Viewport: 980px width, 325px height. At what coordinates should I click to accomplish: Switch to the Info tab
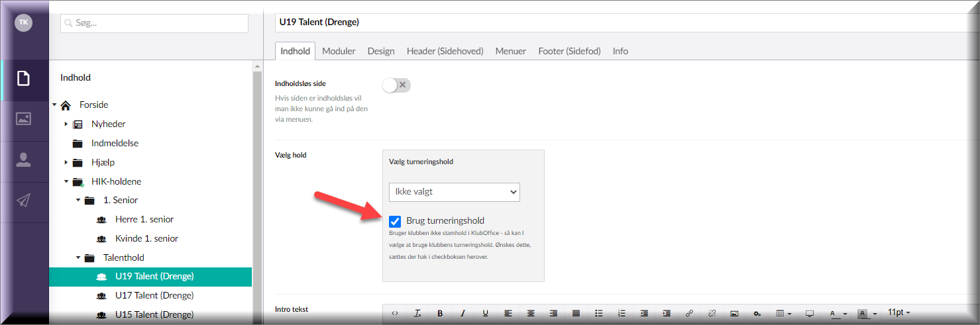point(620,51)
